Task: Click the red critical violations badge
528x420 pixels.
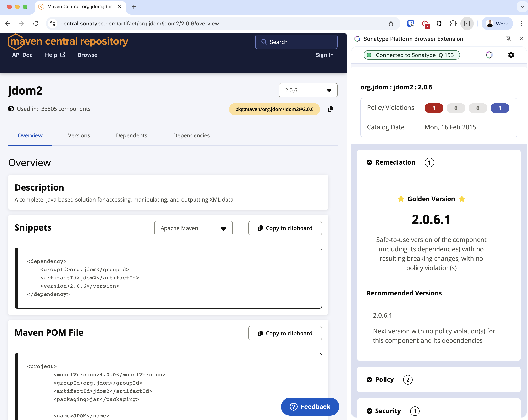Action: [x=434, y=108]
